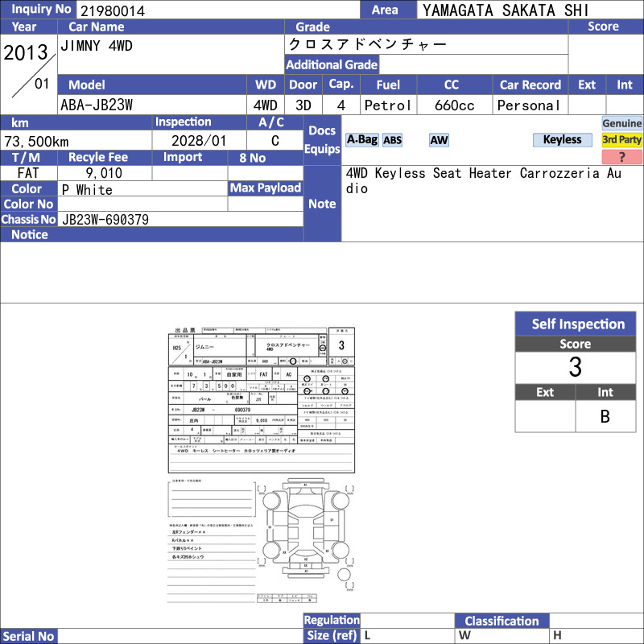Click the Additional Grade label
This screenshot has height=644, width=644.
click(x=332, y=64)
